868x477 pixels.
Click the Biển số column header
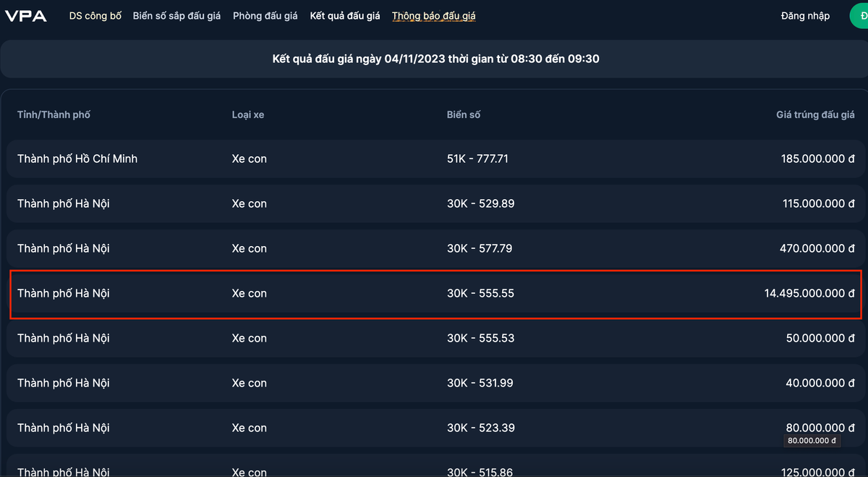pos(464,115)
